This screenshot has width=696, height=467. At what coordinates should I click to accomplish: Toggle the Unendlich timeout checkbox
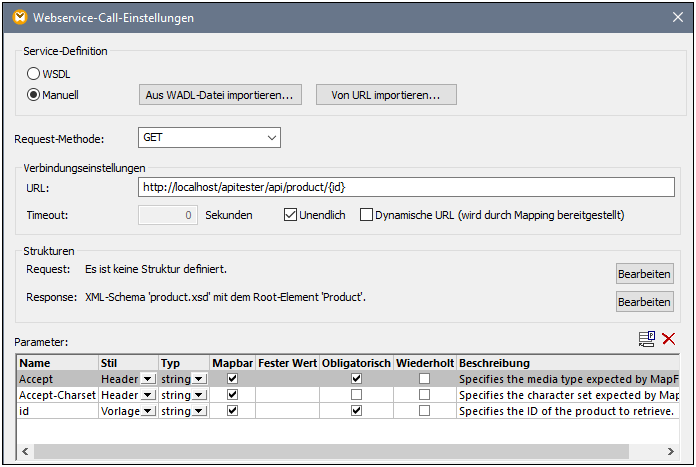pyautogui.click(x=291, y=214)
